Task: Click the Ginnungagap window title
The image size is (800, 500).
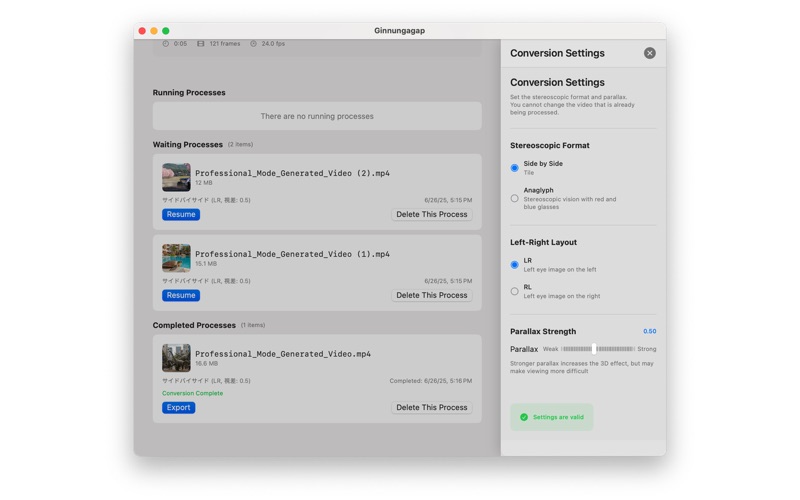Action: pos(399,31)
